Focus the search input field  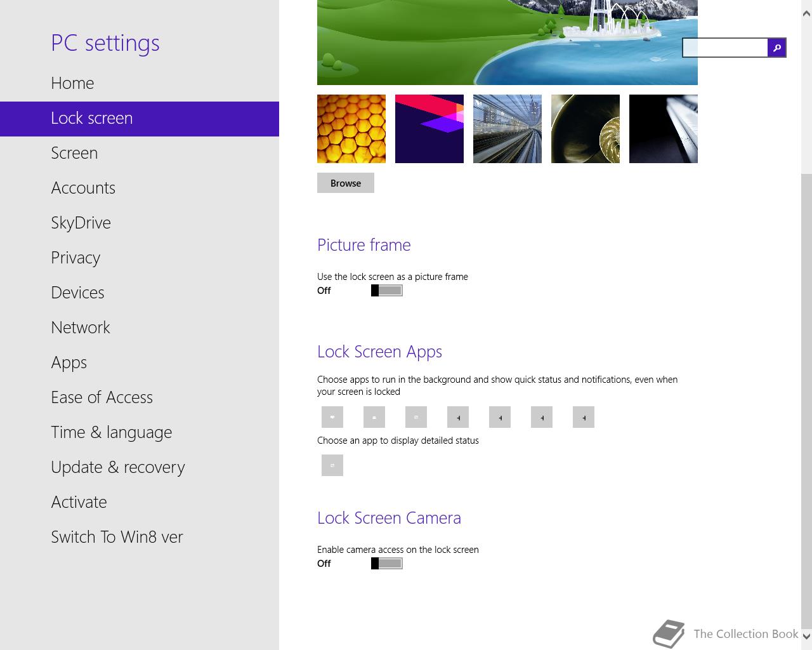725,48
